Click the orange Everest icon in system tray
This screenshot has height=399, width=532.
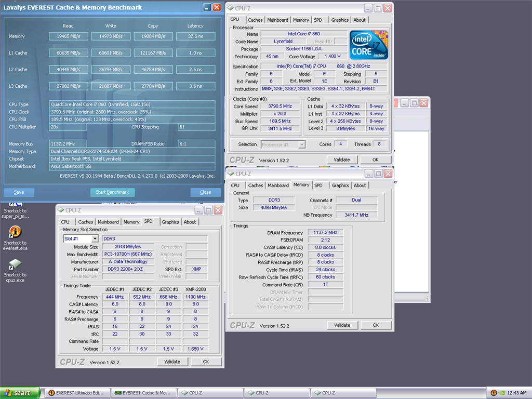click(493, 393)
